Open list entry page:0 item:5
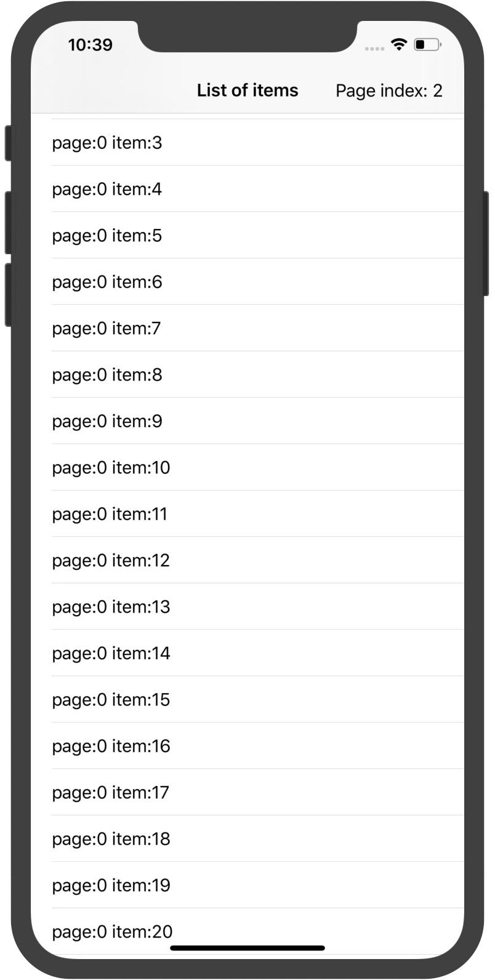 click(247, 236)
